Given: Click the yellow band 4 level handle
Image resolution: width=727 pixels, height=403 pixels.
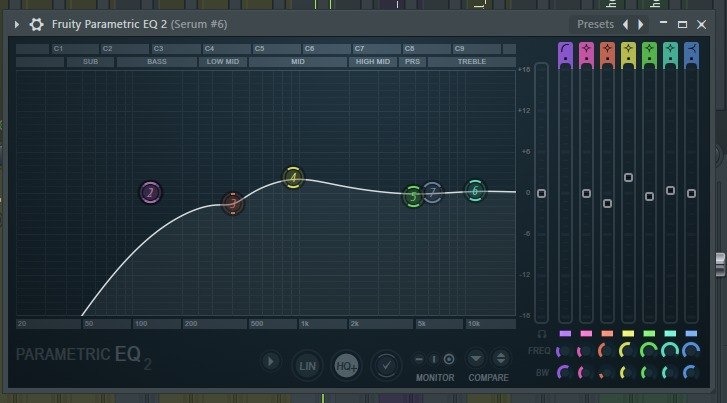Looking at the screenshot, I should 628,178.
